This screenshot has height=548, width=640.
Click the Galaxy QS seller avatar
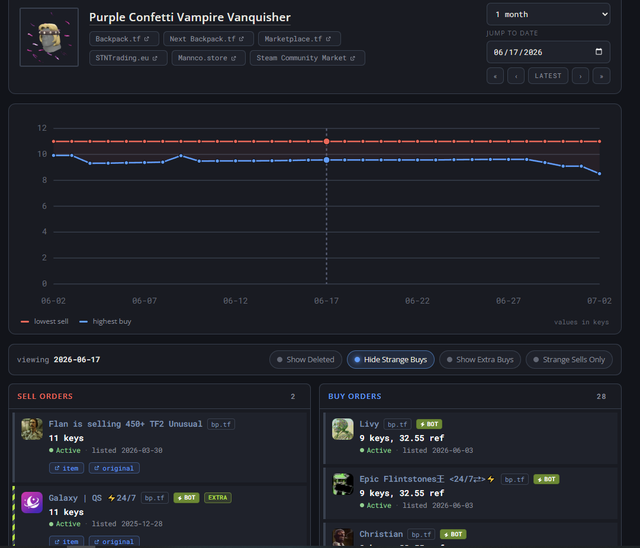pos(32,502)
